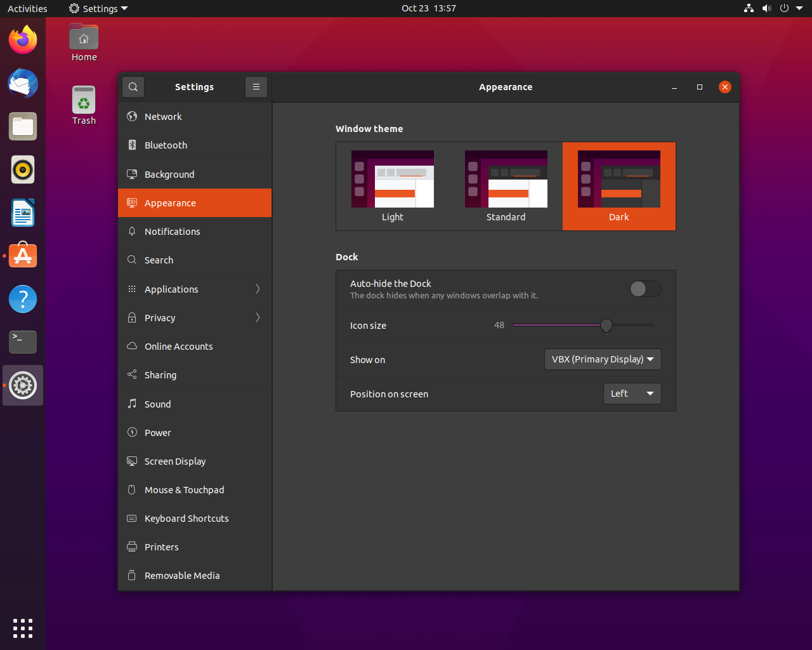812x650 pixels.
Task: Click the search icon in Settings header
Action: (x=133, y=87)
